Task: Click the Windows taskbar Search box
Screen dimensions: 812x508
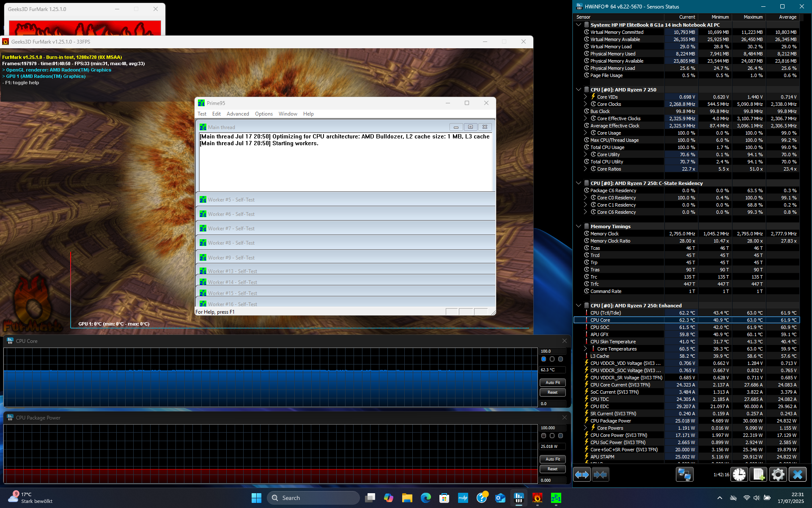Action: tap(313, 498)
